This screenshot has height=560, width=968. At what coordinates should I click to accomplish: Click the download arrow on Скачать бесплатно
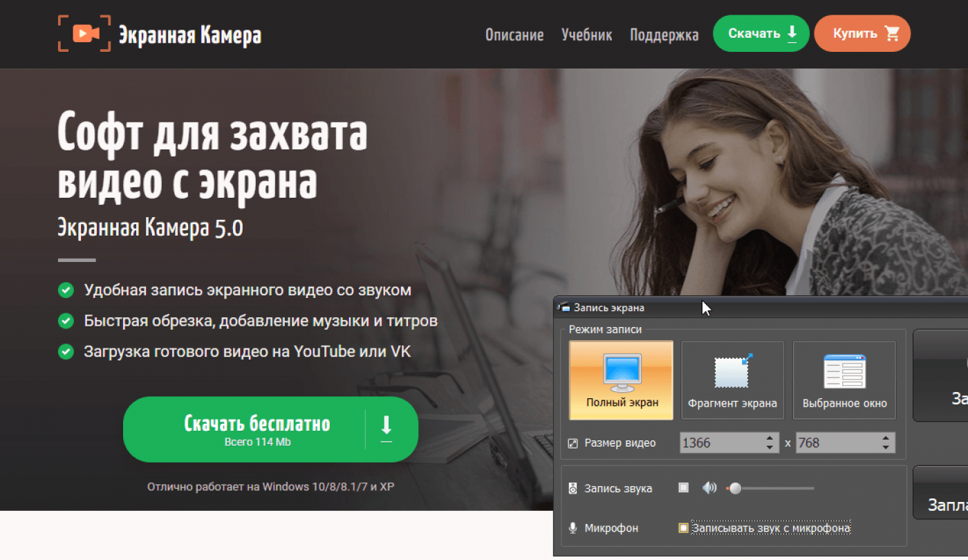point(387,429)
